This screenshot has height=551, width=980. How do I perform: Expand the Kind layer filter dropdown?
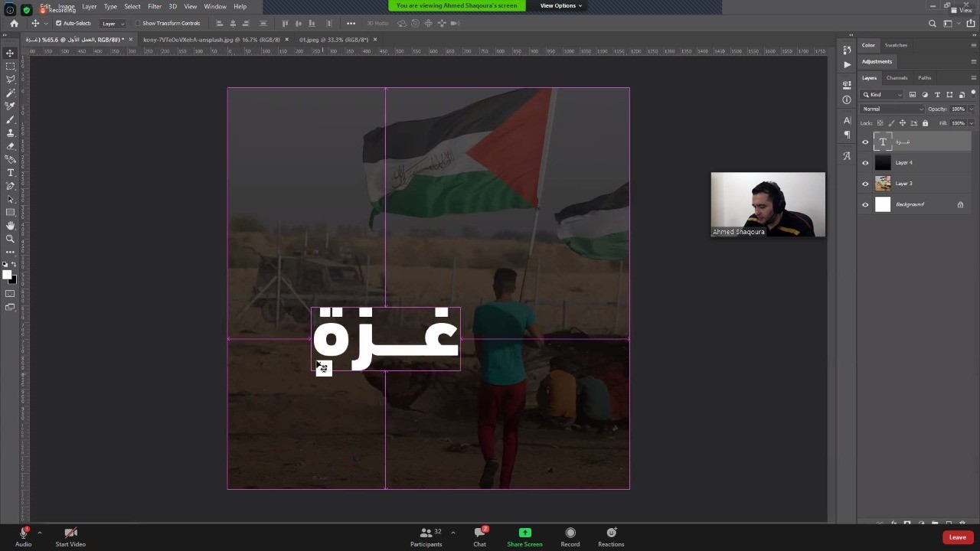tap(883, 95)
